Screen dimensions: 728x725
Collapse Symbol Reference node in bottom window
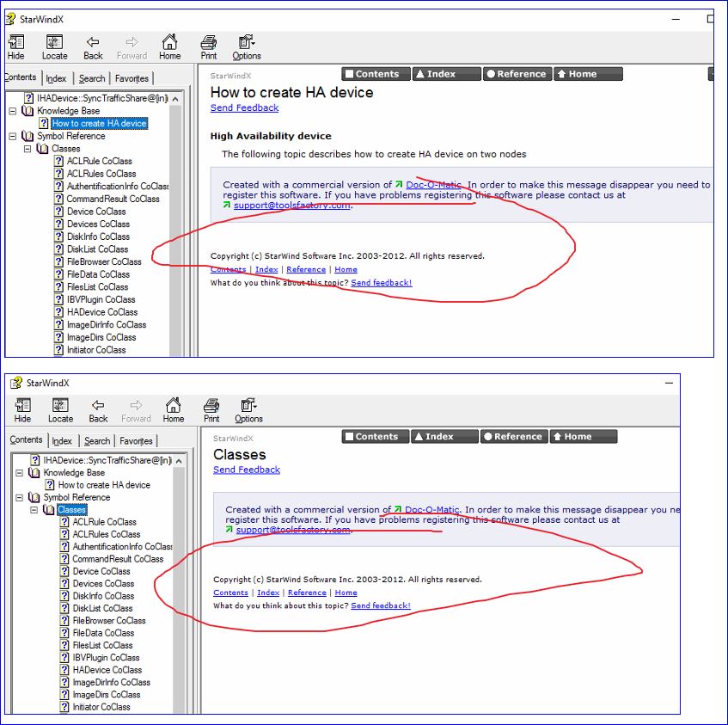click(19, 497)
